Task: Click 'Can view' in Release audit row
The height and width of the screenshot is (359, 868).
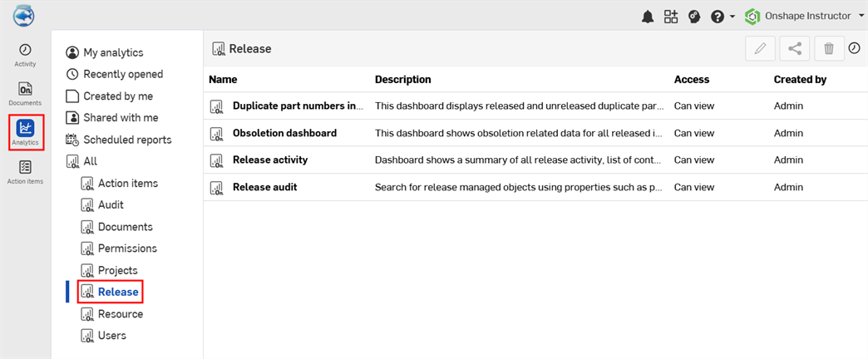Action: click(x=693, y=187)
